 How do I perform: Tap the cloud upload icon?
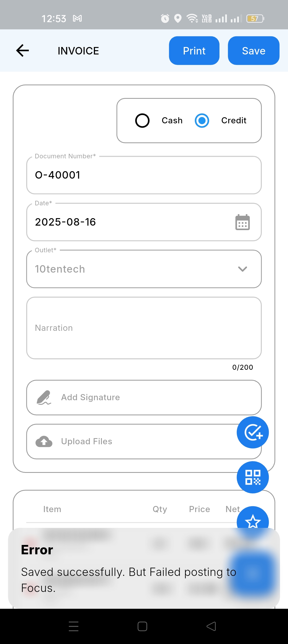click(x=44, y=442)
